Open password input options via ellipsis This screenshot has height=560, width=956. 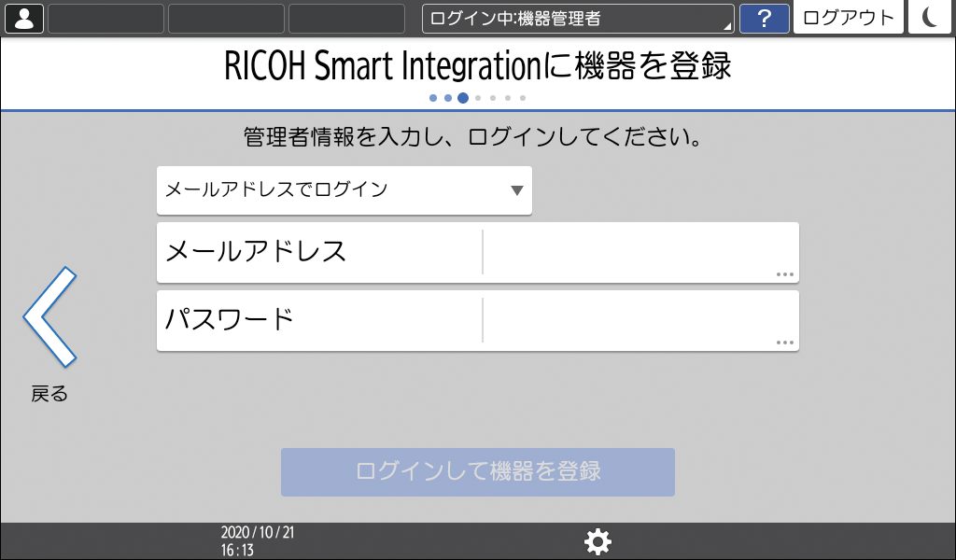click(787, 343)
